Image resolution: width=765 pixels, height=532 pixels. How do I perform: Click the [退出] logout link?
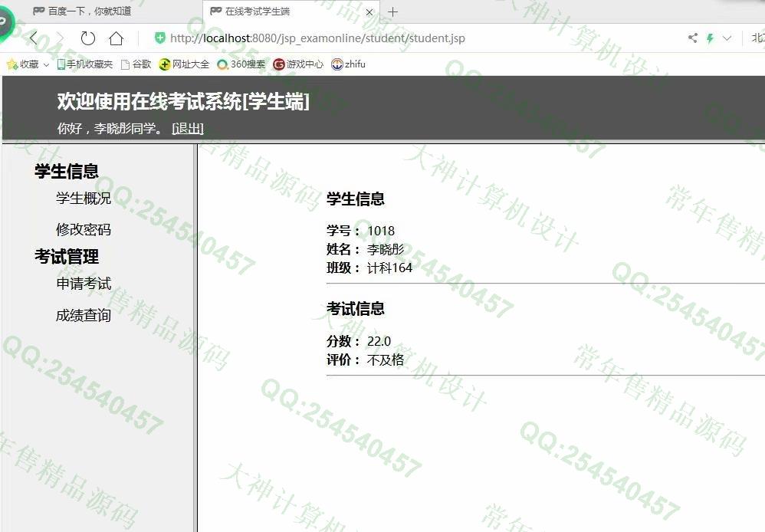click(188, 128)
